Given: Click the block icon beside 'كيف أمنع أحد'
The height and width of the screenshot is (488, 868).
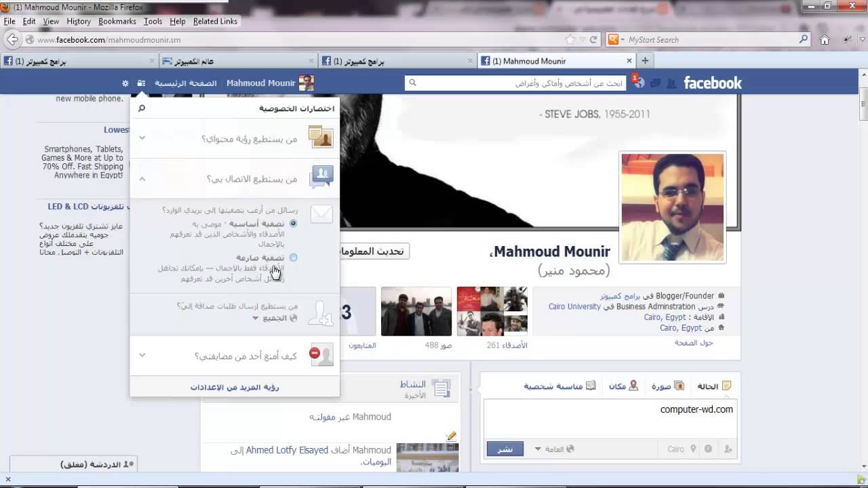Looking at the screenshot, I should (x=321, y=355).
